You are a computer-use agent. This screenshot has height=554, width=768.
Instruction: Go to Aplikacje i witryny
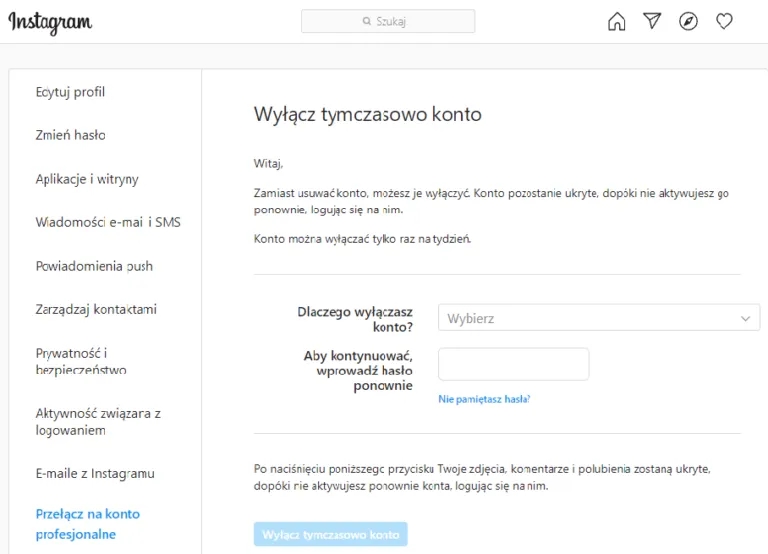click(87, 179)
